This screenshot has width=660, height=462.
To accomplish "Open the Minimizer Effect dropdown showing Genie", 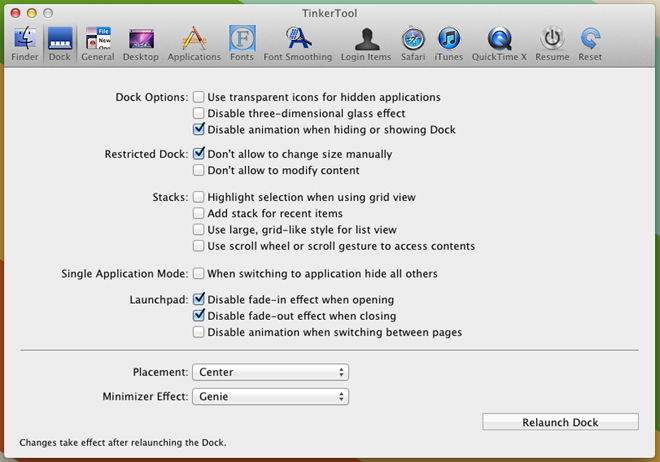I will (271, 396).
